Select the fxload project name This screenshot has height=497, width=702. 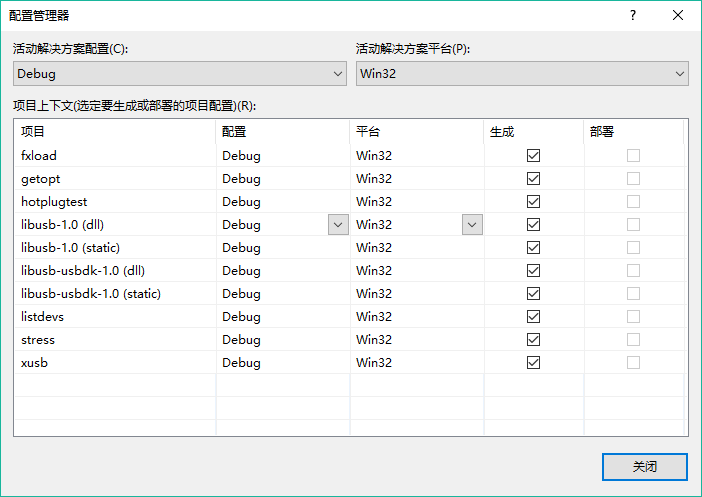point(39,156)
